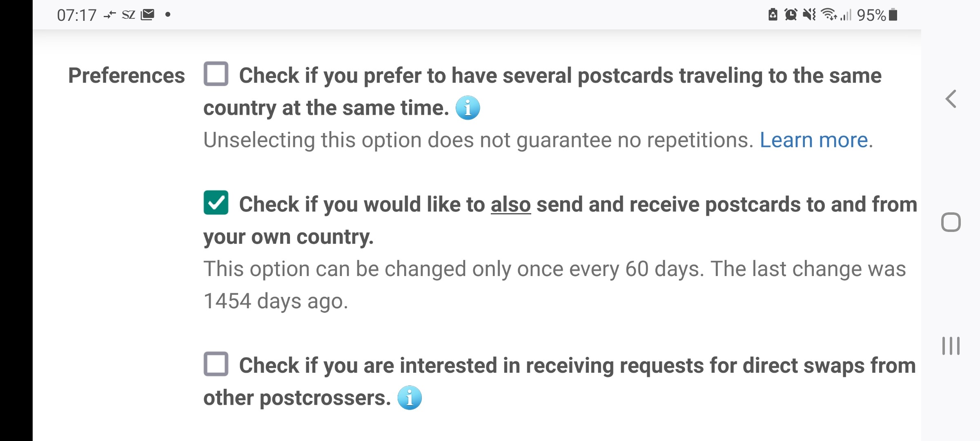Tap the data transfer arrows icon

coord(110,15)
